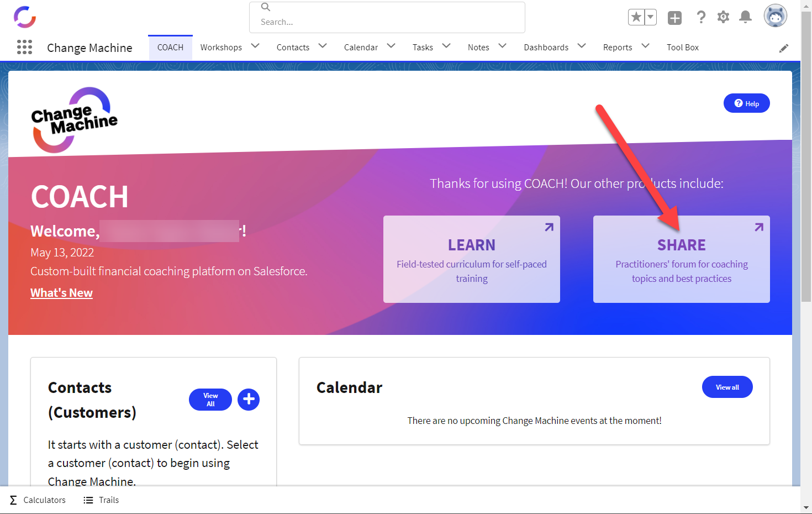Click the page vertical scrollbar
The height and width of the screenshot is (514, 812).
pos(806,156)
